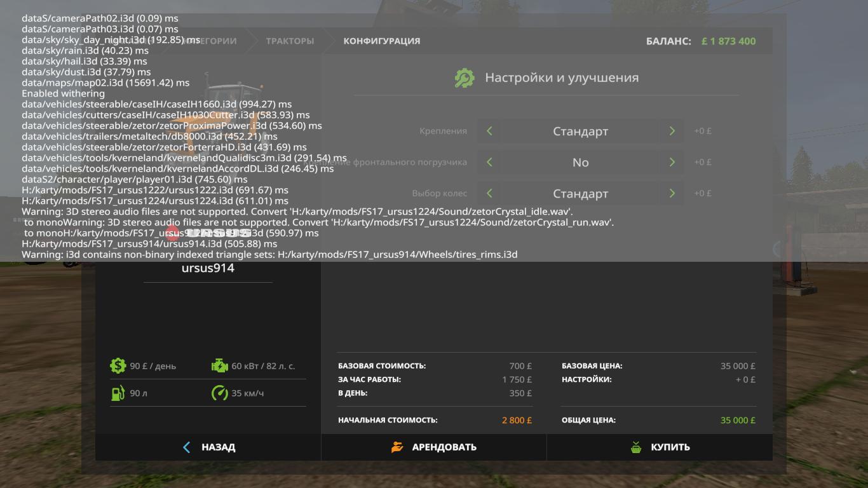Switch front loader option to next
The image size is (868, 488).
(672, 162)
